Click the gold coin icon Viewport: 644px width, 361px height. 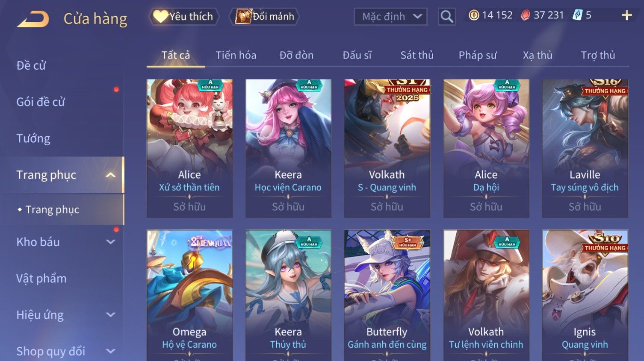point(474,15)
